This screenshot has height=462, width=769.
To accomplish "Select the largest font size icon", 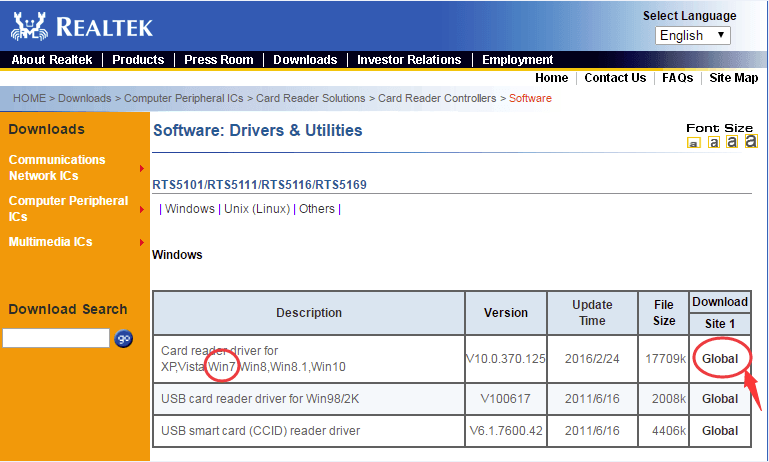I will [751, 141].
